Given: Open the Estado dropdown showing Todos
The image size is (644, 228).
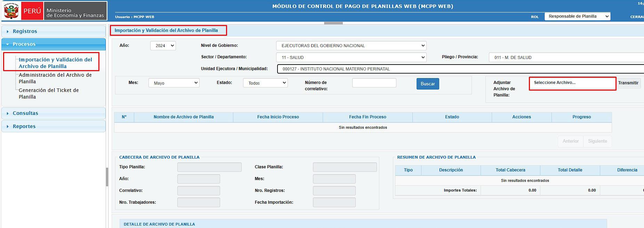Looking at the screenshot, I should pos(265,83).
